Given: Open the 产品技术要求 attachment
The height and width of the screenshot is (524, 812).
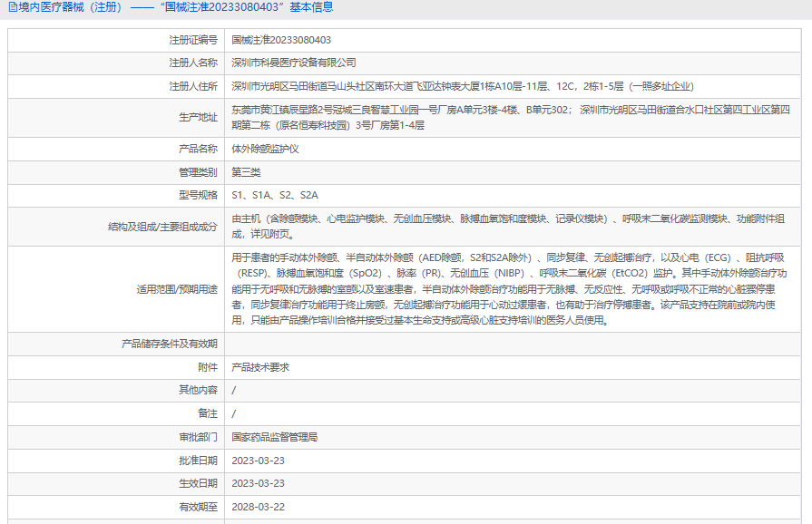Looking at the screenshot, I should pyautogui.click(x=260, y=367).
